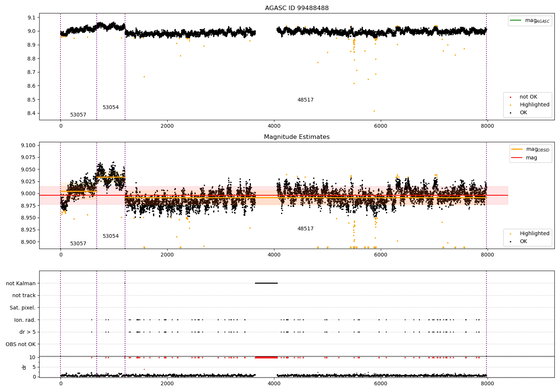Click the 8.900 y-axis tick in the middle plot

tap(28, 242)
